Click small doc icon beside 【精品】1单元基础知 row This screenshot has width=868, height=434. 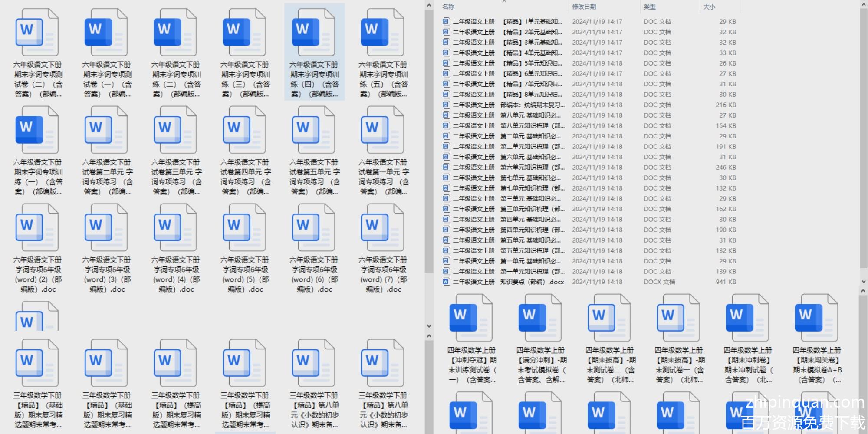(446, 21)
